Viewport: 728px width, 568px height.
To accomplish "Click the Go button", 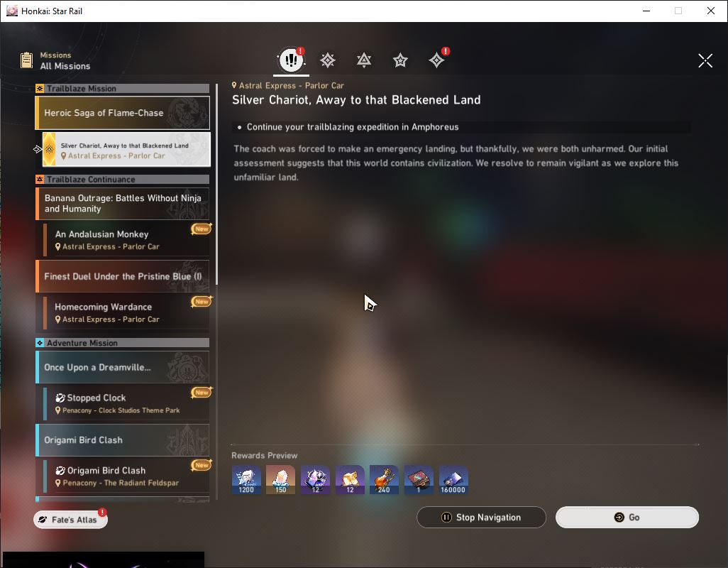I will pyautogui.click(x=627, y=518).
